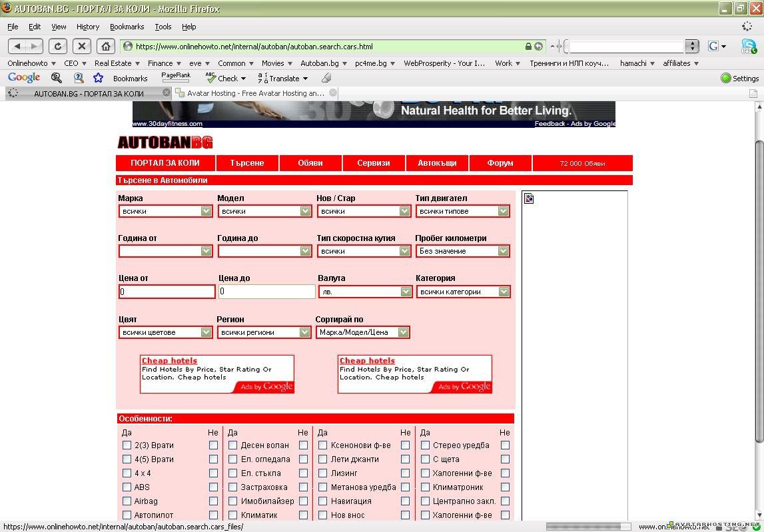Screen dimensions: 764x532
Task: Open the History menu
Action: click(87, 27)
